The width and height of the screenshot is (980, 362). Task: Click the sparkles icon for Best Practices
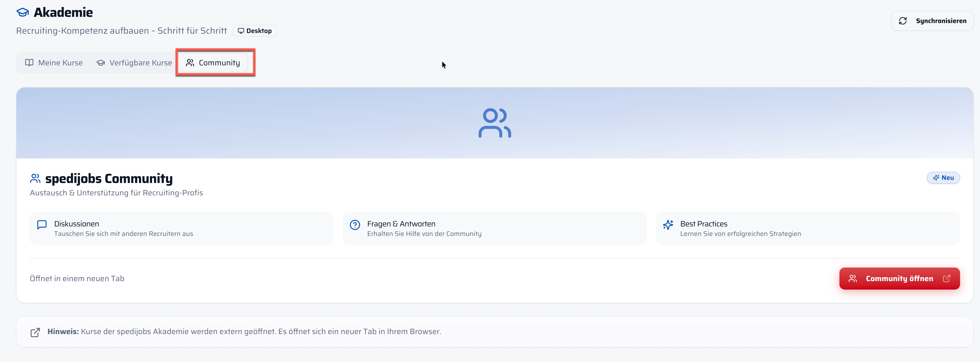668,225
